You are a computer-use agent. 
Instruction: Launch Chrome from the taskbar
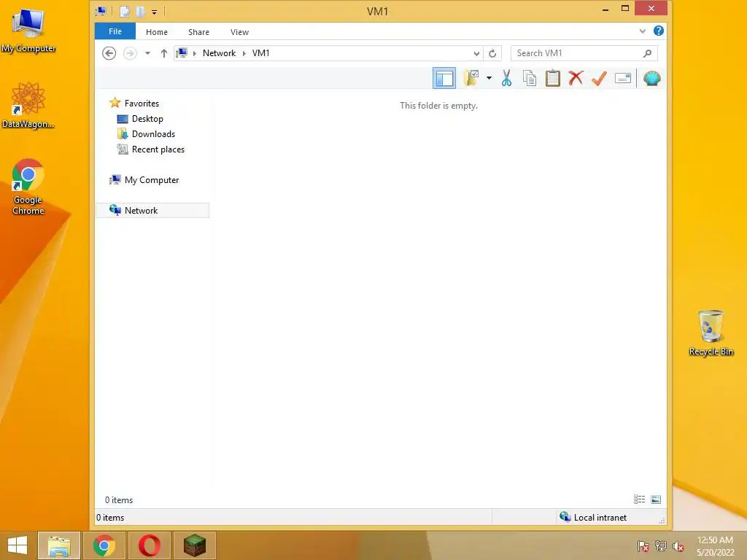104,545
